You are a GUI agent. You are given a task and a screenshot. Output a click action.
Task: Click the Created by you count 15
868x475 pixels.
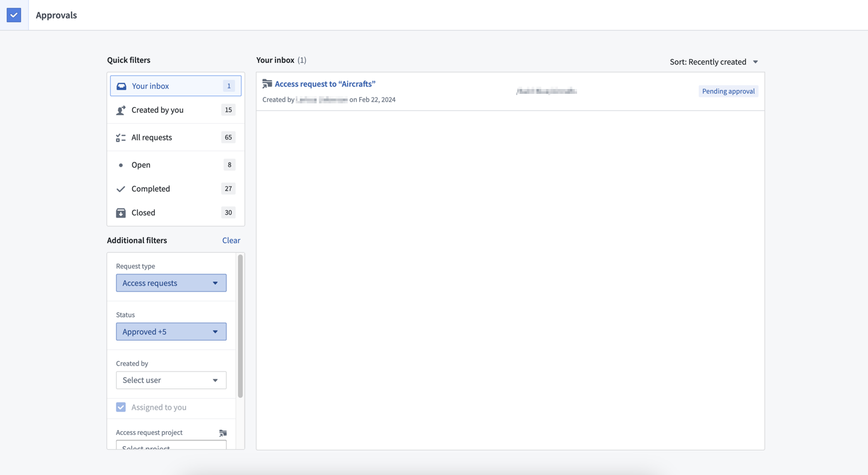pyautogui.click(x=228, y=110)
